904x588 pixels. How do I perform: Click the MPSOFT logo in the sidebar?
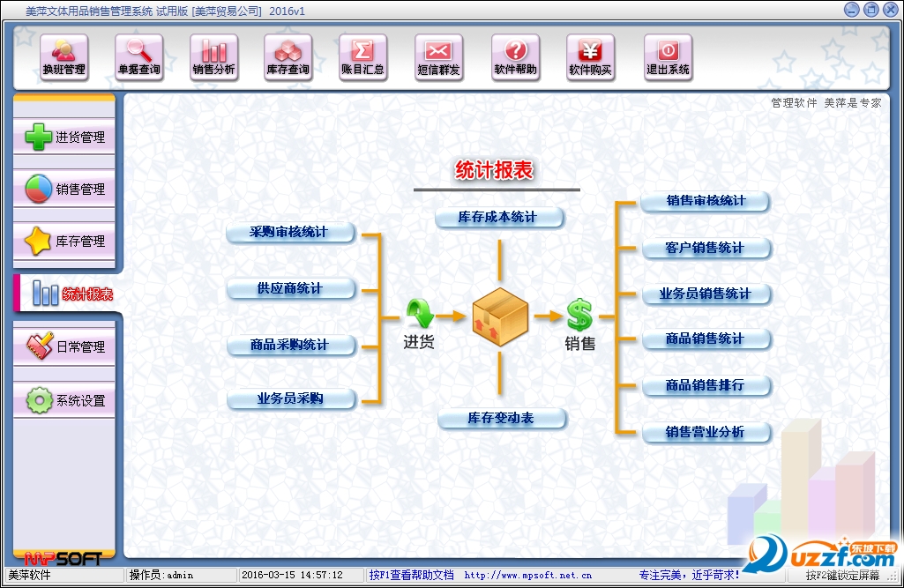point(64,558)
